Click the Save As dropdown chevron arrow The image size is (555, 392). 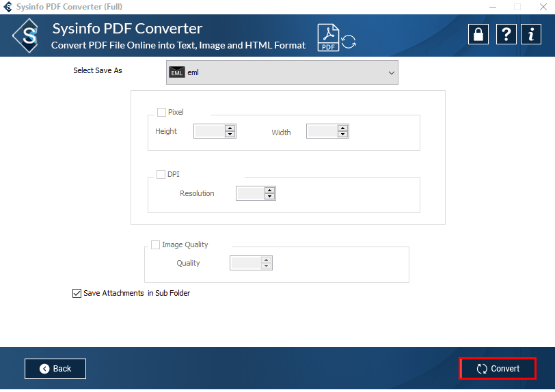click(x=391, y=73)
